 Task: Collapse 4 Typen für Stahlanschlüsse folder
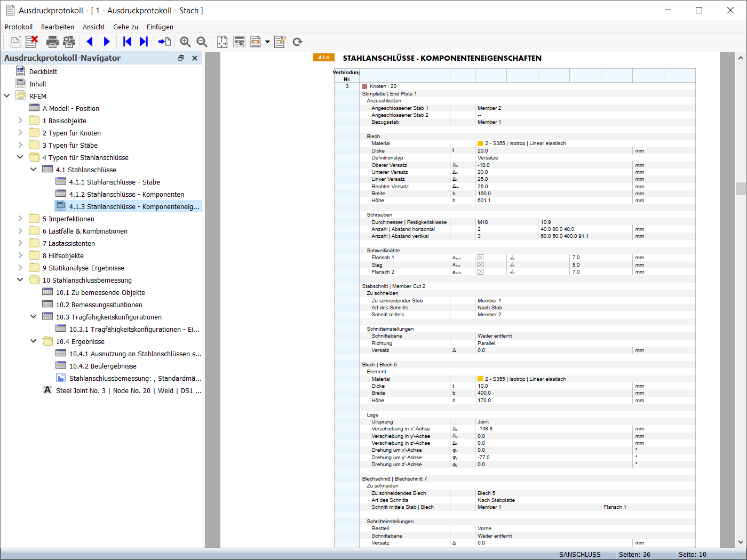tap(20, 157)
